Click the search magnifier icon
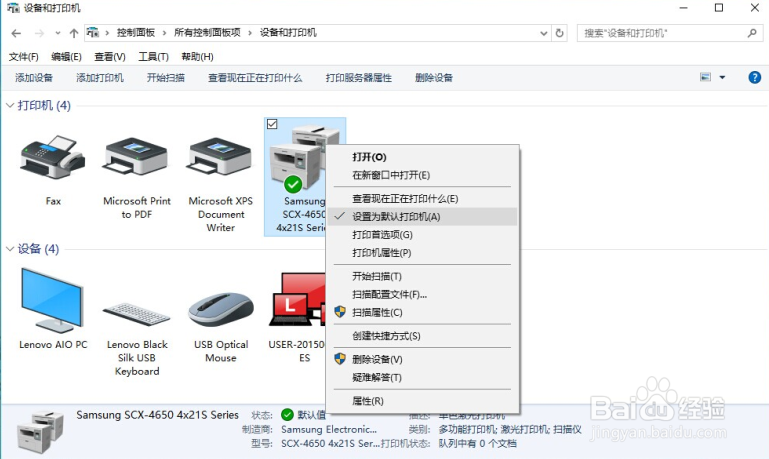 point(752,33)
